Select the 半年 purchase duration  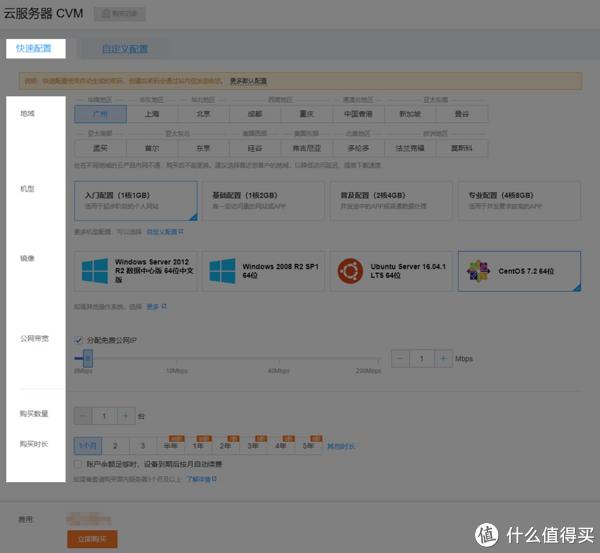click(x=171, y=446)
